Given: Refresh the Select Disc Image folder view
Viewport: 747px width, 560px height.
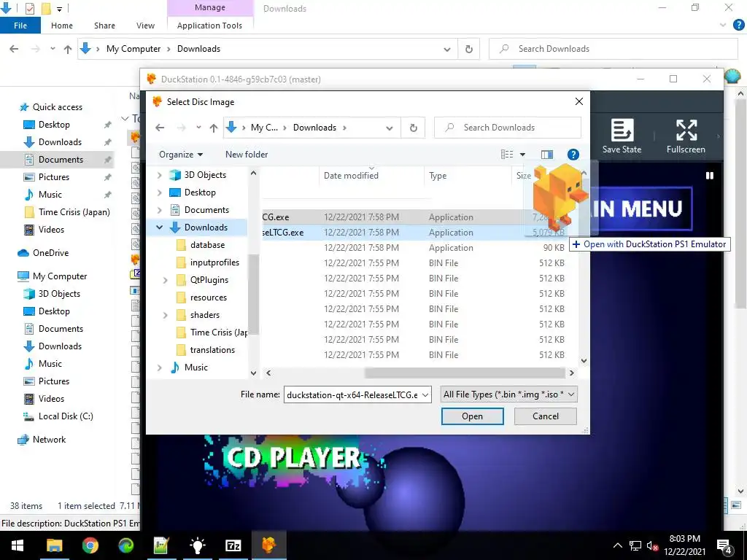Looking at the screenshot, I should pyautogui.click(x=414, y=128).
